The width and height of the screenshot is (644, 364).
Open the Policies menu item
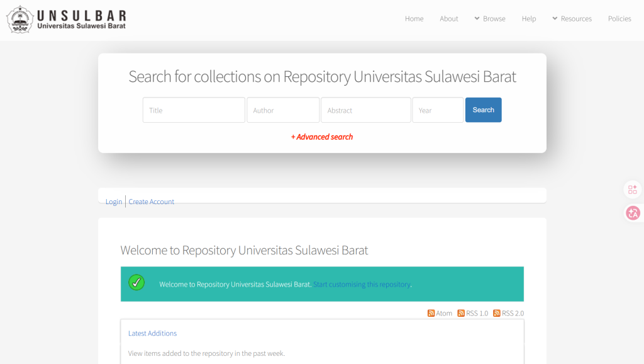[x=619, y=18]
